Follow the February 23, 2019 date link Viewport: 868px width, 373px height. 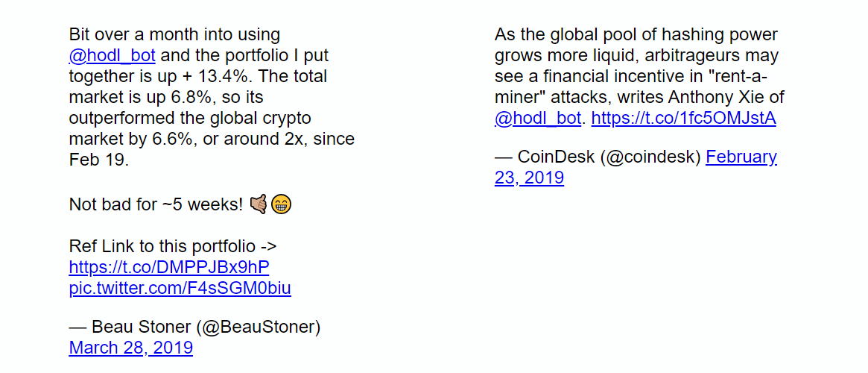636,168
